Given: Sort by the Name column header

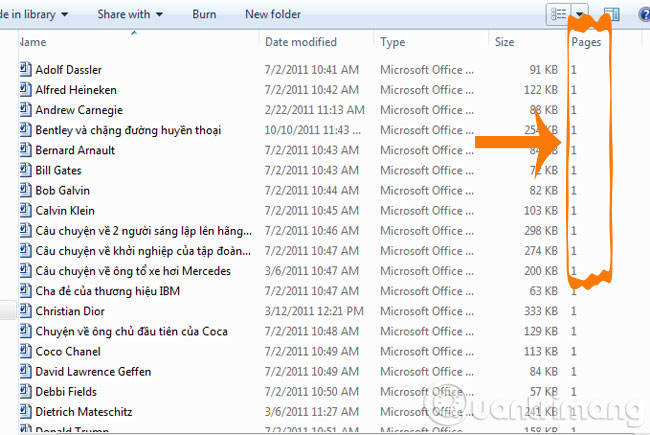Looking at the screenshot, I should click(x=33, y=42).
